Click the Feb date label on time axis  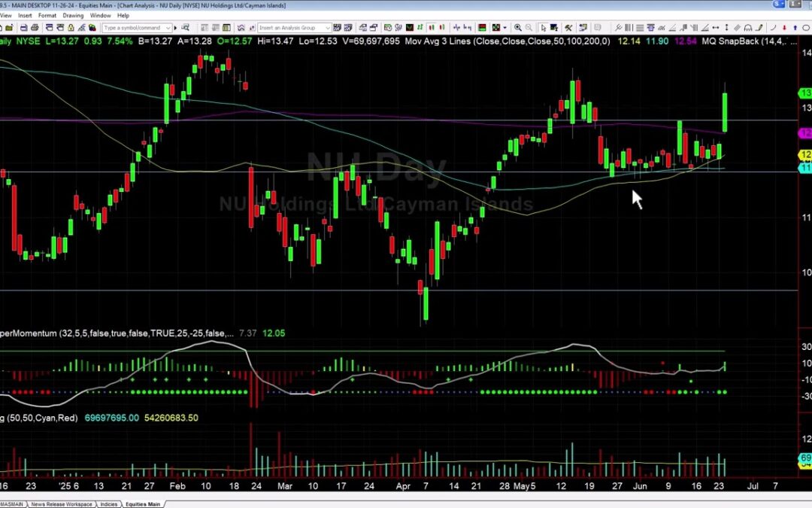pos(177,486)
